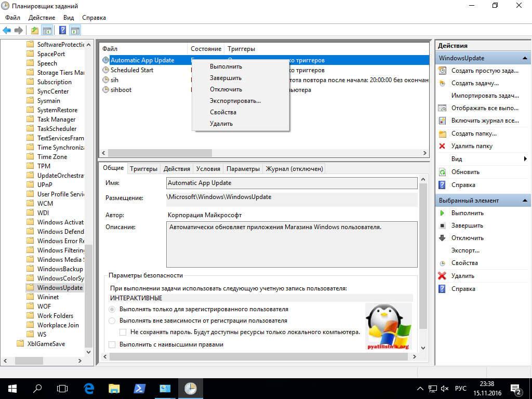Check Не сохранять пароль checkbox

tap(123, 332)
